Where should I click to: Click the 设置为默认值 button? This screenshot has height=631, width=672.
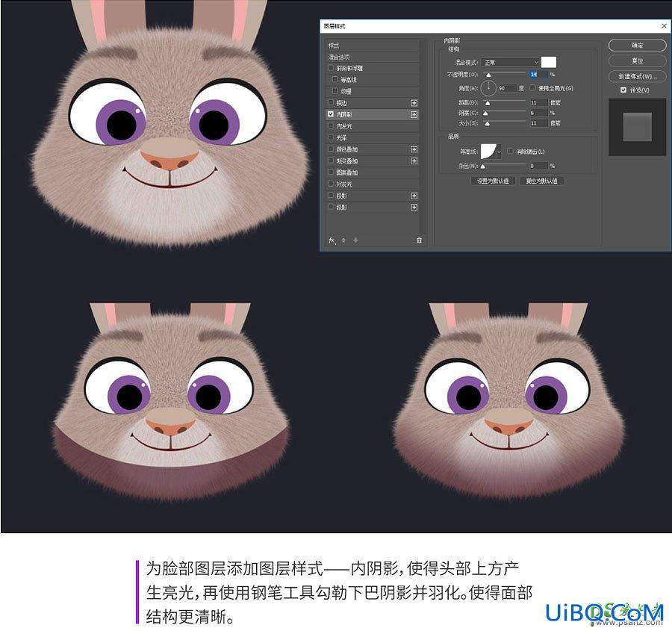pos(493,181)
